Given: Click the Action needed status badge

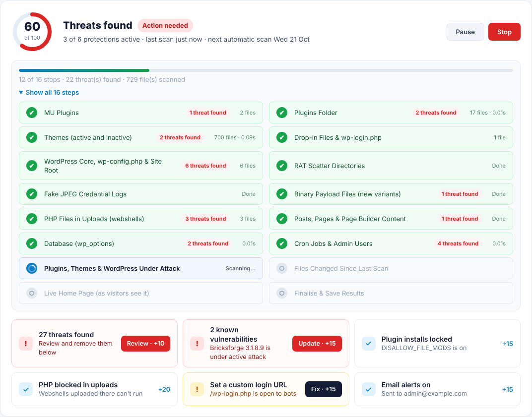Looking at the screenshot, I should pos(165,25).
